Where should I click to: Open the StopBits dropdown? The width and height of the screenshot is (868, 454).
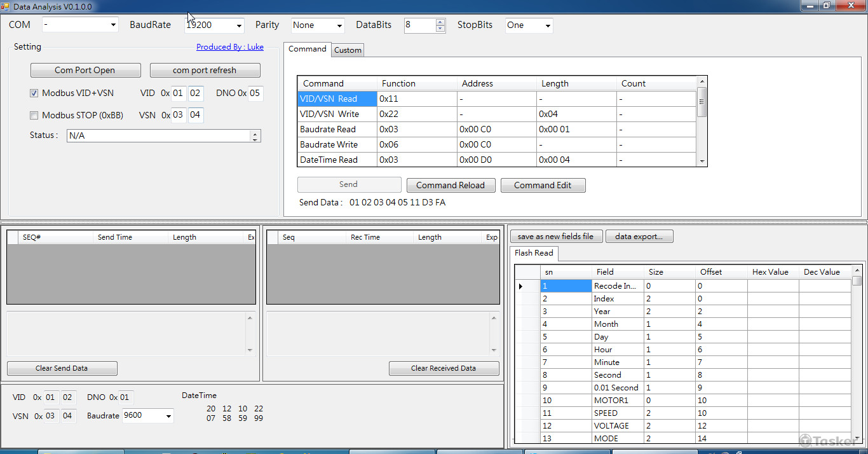pos(547,25)
